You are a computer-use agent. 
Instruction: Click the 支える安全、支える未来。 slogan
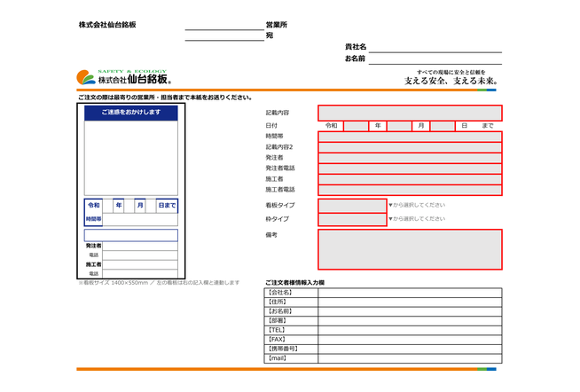pos(451,81)
